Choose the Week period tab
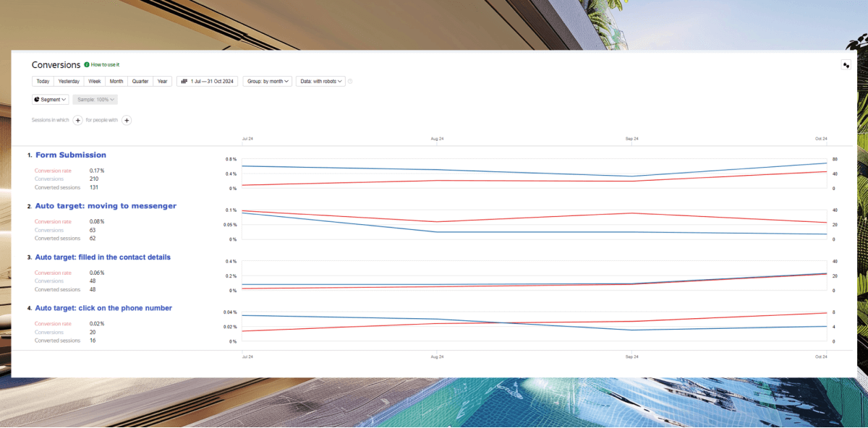 click(94, 82)
